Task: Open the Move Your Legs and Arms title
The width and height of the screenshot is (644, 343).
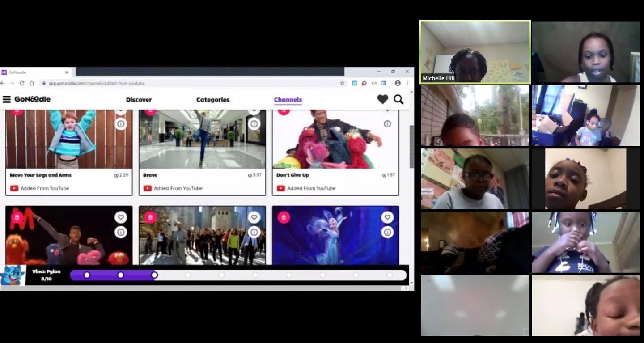Action: 41,175
